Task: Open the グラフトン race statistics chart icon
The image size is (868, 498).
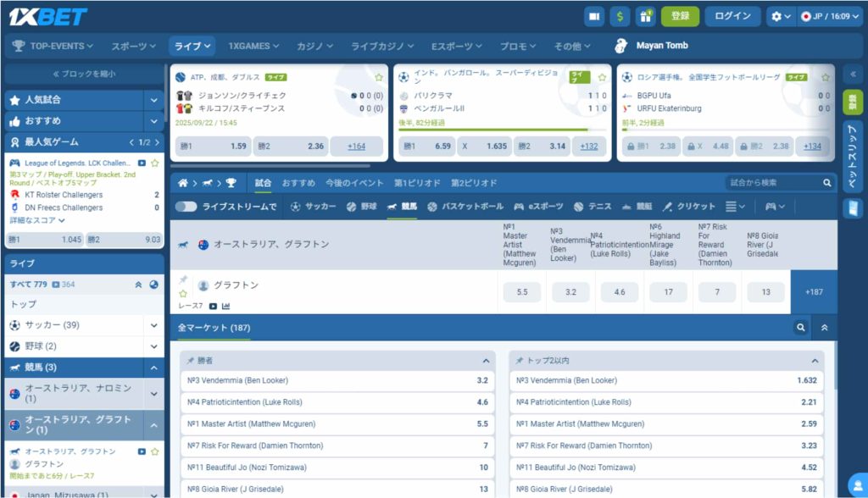Action: 225,306
